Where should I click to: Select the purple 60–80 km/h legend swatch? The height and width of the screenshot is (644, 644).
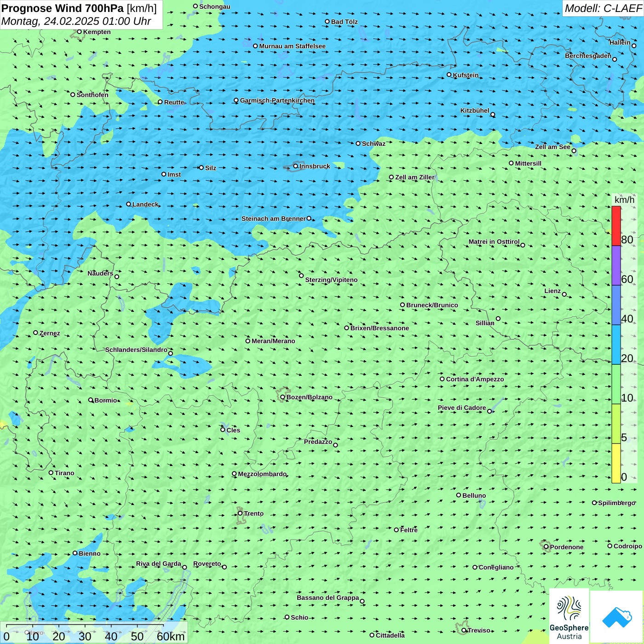click(616, 265)
